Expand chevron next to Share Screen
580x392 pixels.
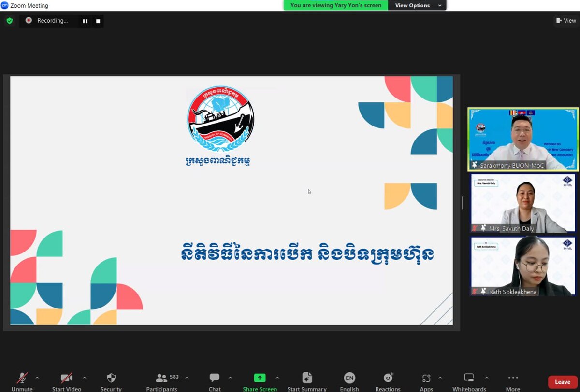[277, 378]
